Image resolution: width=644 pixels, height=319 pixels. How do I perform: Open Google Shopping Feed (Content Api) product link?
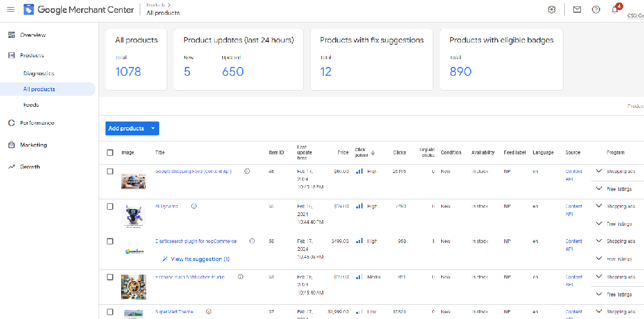pos(193,171)
